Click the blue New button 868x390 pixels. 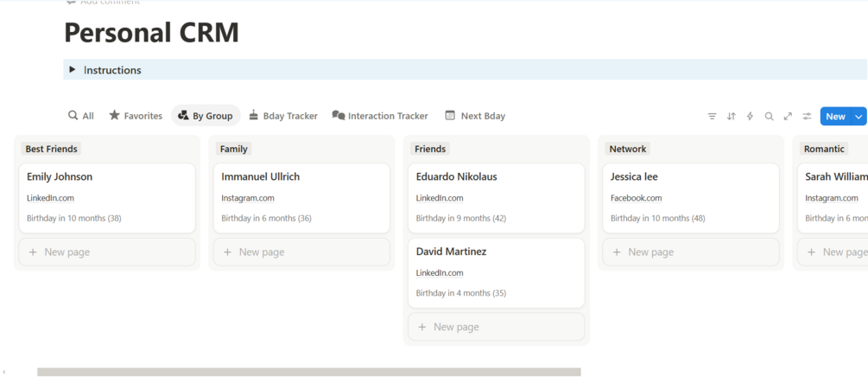point(835,116)
